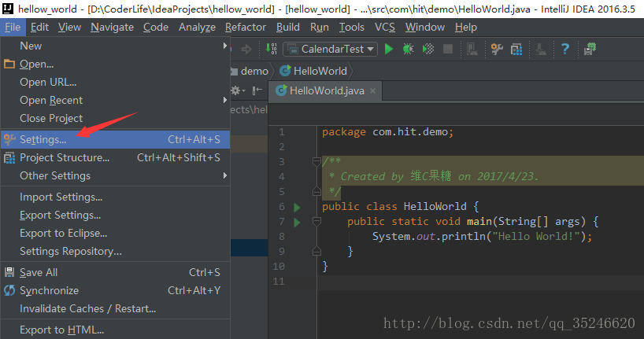Click the fold end marker on line 9
The width and height of the screenshot is (644, 339).
coord(316,251)
